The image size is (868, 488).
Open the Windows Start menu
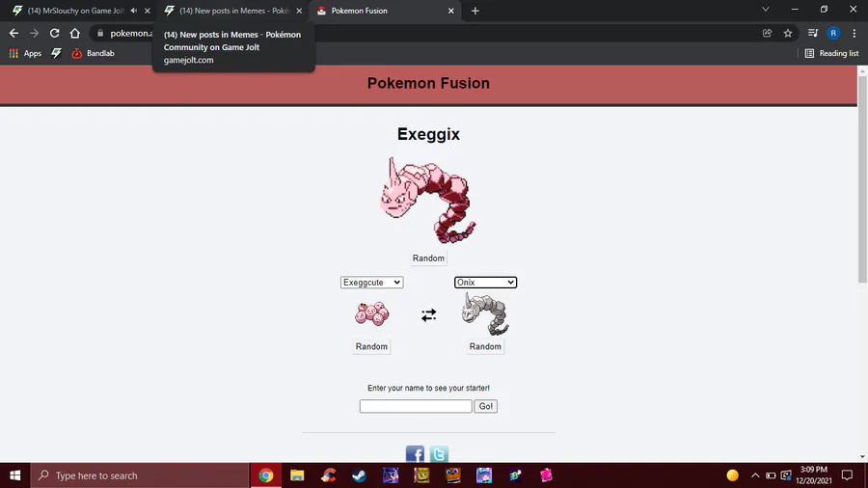pos(14,475)
